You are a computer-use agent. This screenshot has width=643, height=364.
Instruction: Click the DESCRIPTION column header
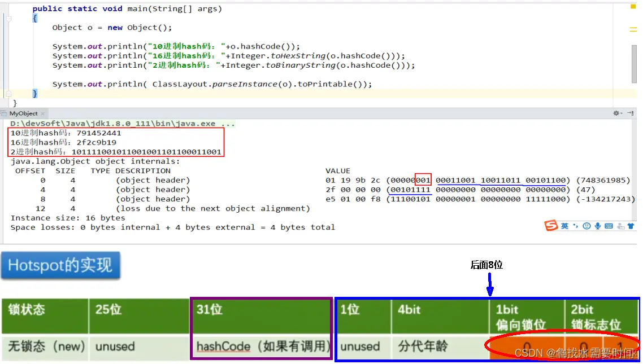point(143,170)
